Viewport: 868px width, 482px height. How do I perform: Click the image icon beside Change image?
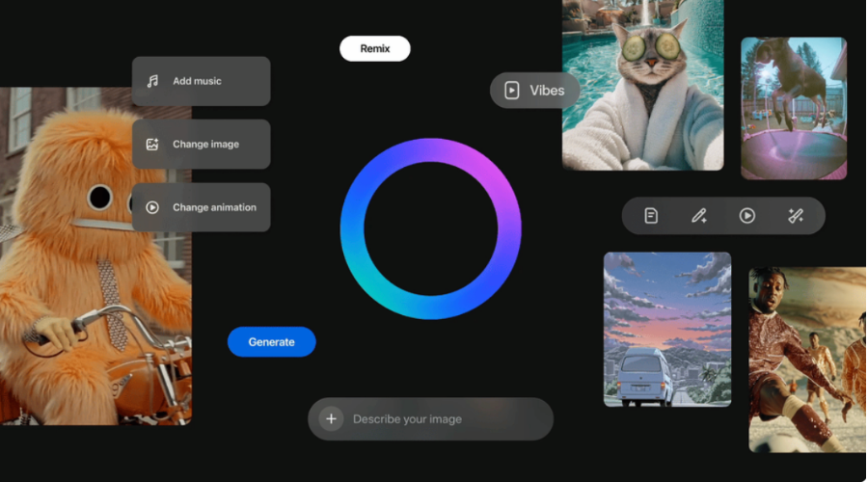(152, 145)
